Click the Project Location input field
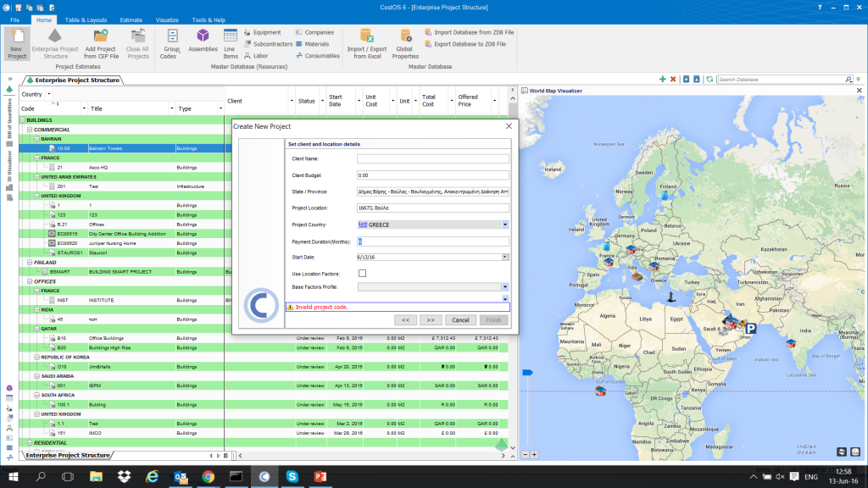 point(433,208)
